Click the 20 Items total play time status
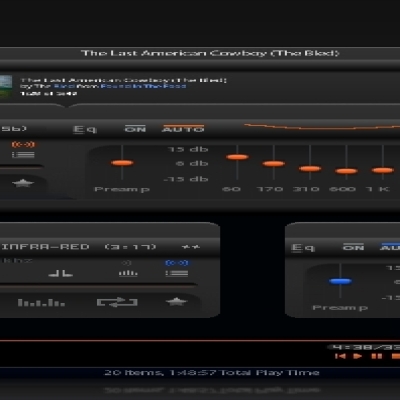Image resolution: width=400 pixels, height=400 pixels. (x=212, y=372)
